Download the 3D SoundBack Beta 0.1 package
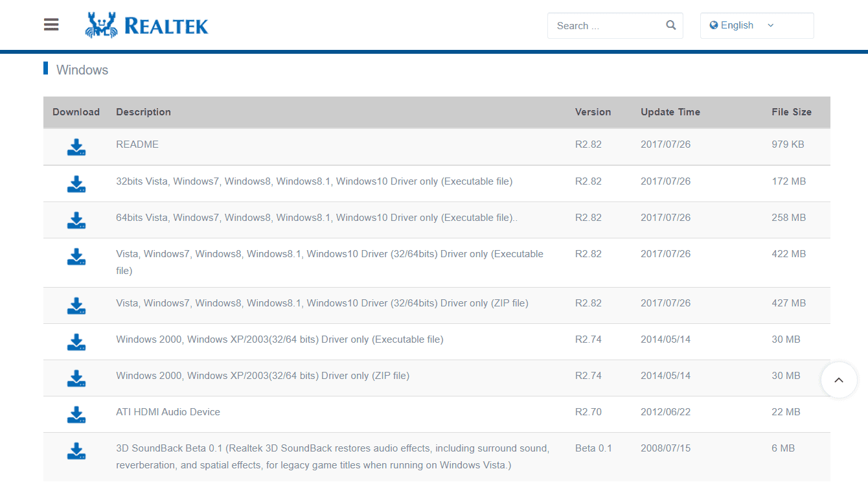Viewport: 868px width, 493px height. (x=76, y=452)
